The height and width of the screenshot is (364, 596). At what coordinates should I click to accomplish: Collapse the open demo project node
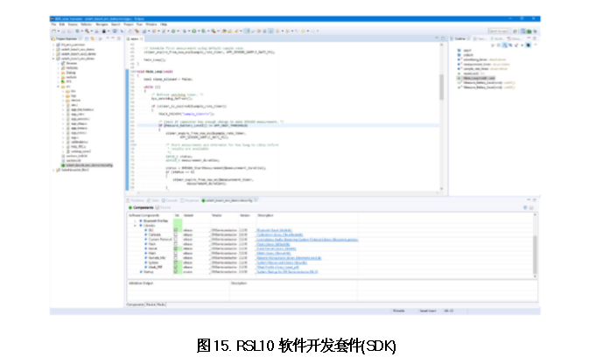pos(53,59)
